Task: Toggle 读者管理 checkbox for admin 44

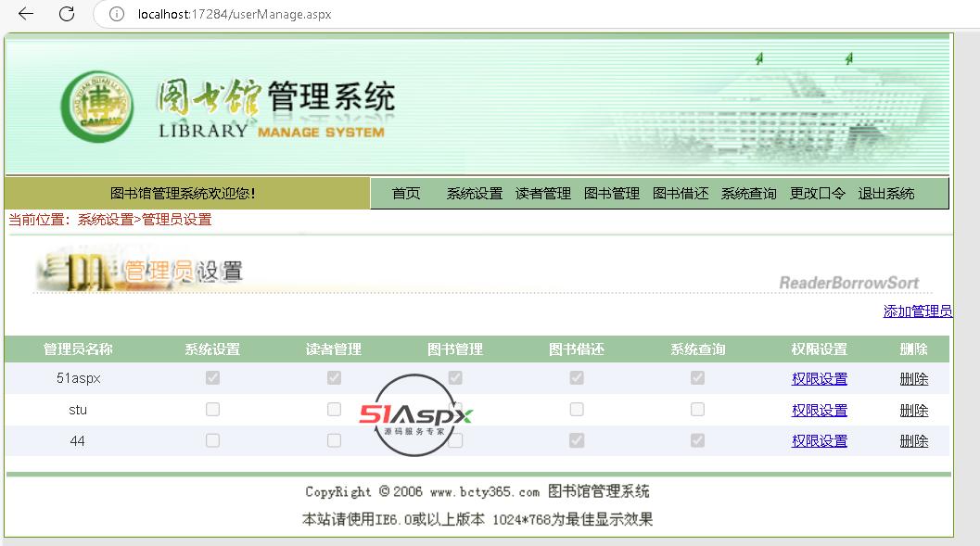Action: tap(335, 440)
